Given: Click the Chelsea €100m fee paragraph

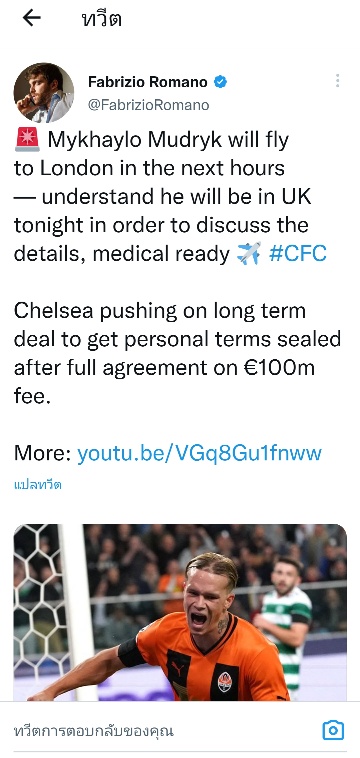Looking at the screenshot, I should 177,354.
